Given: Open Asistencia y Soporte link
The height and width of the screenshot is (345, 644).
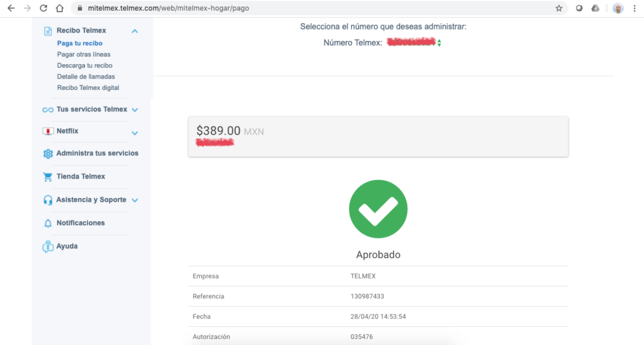Looking at the screenshot, I should [x=91, y=199].
